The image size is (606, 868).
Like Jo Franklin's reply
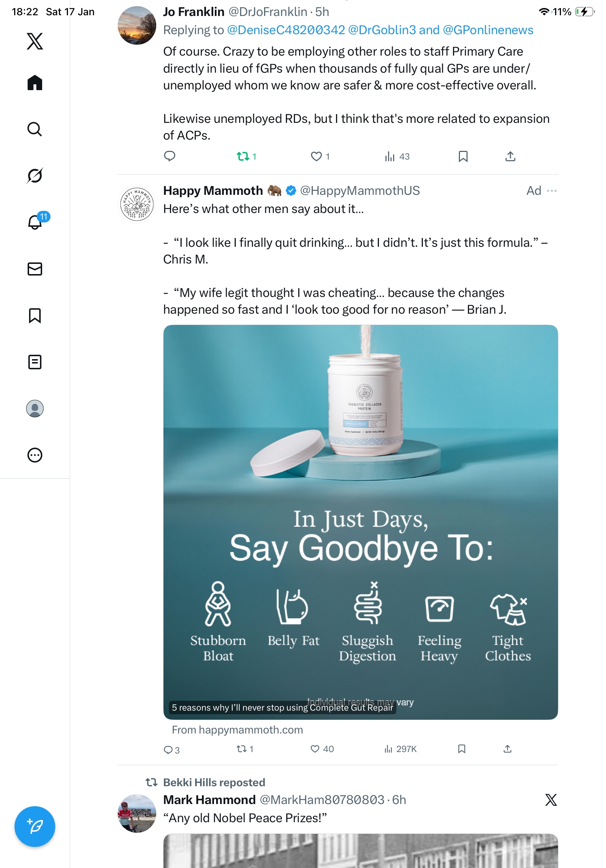[316, 157]
